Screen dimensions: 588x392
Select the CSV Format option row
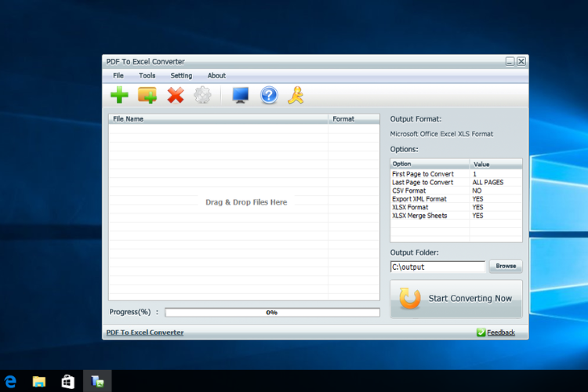pos(456,191)
